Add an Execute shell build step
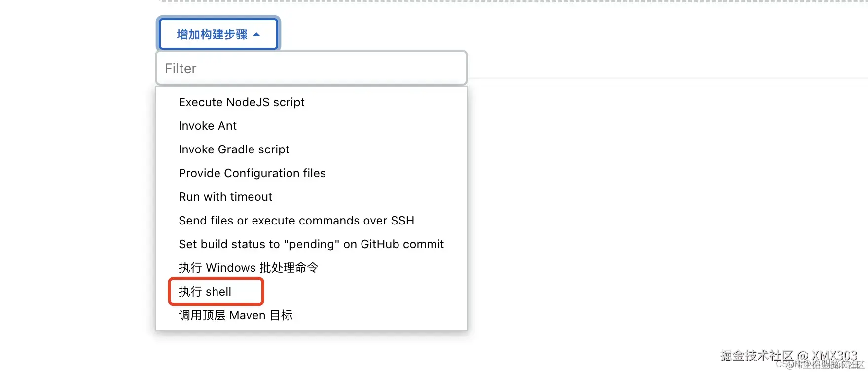868x373 pixels. tap(205, 292)
